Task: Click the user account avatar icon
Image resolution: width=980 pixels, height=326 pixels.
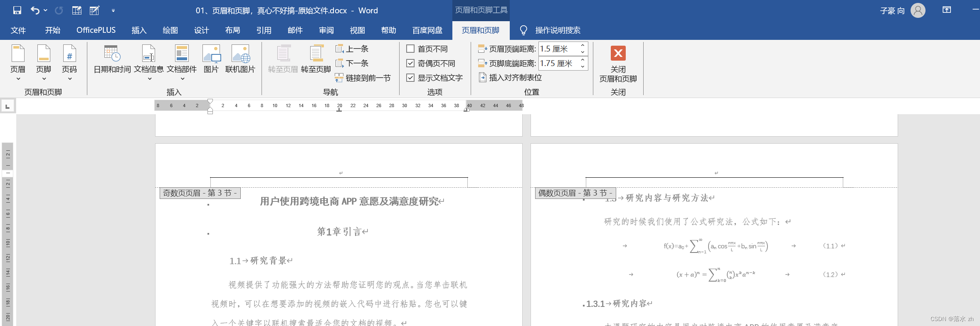Action: coord(918,10)
